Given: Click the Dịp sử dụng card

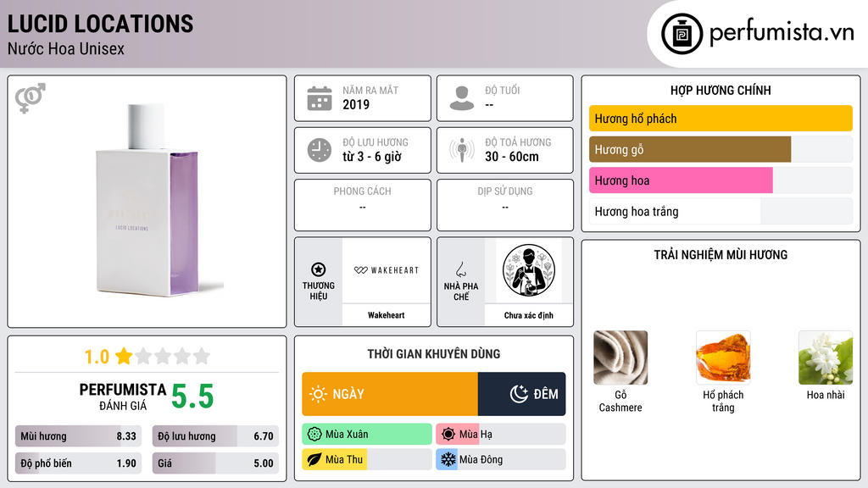Looking at the screenshot, I should pos(505,205).
